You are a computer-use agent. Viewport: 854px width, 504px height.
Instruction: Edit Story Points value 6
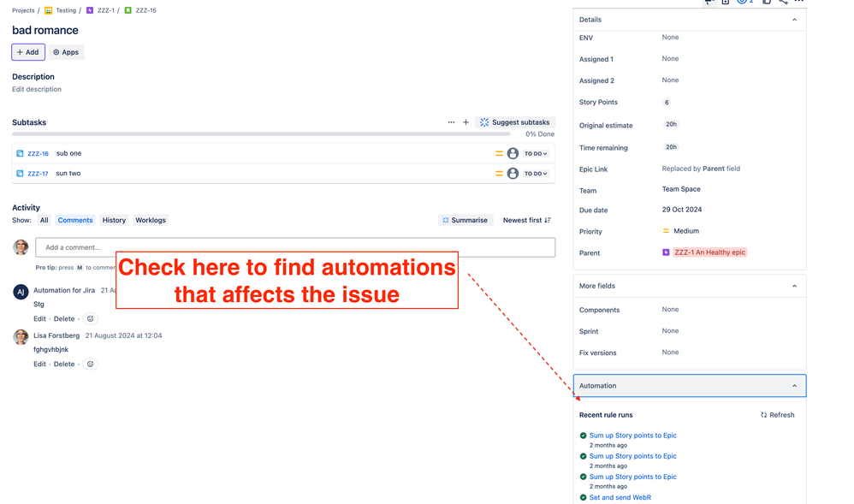coord(667,103)
